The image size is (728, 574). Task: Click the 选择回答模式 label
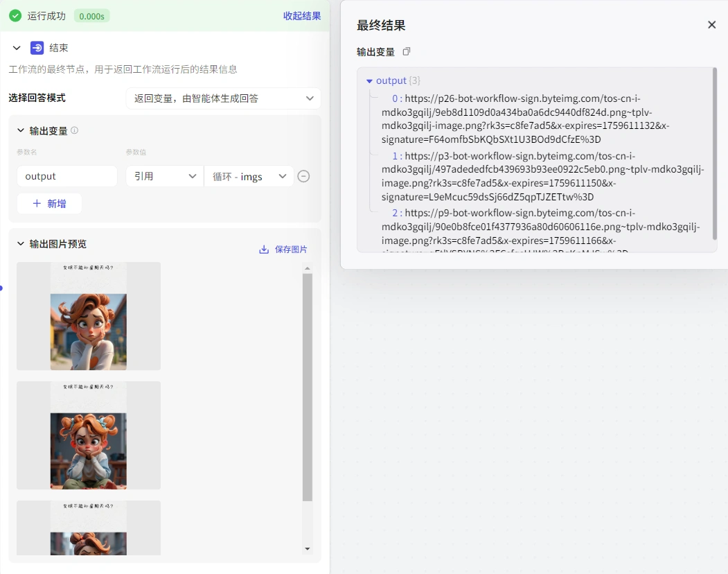point(37,98)
